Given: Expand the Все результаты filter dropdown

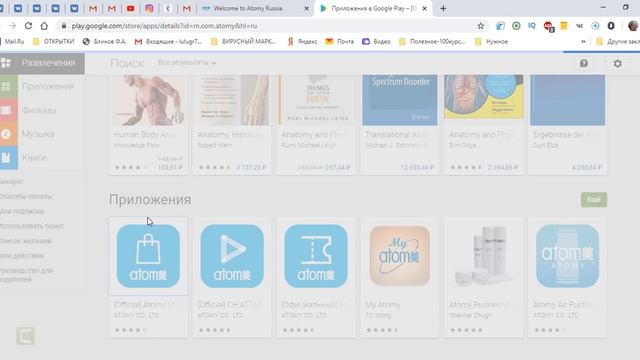Looking at the screenshot, I should (187, 63).
